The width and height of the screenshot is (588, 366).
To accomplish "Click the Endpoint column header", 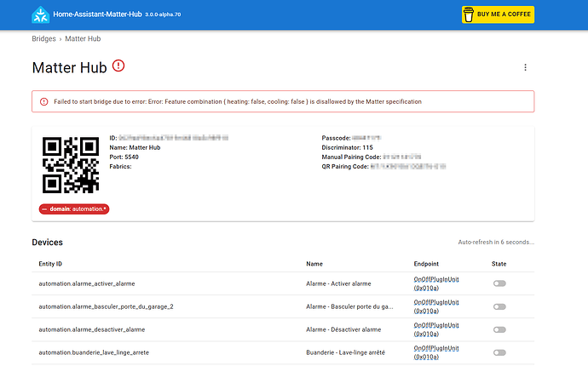I will (x=426, y=264).
